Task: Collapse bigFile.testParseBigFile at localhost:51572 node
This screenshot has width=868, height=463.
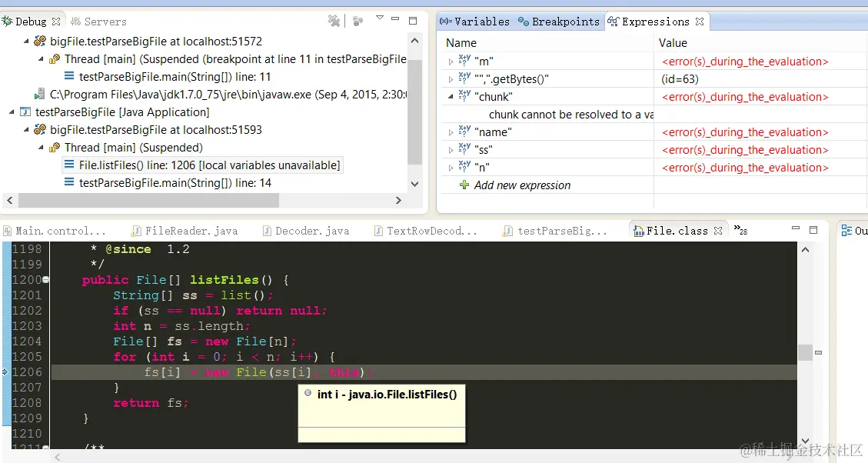Action: coord(26,42)
